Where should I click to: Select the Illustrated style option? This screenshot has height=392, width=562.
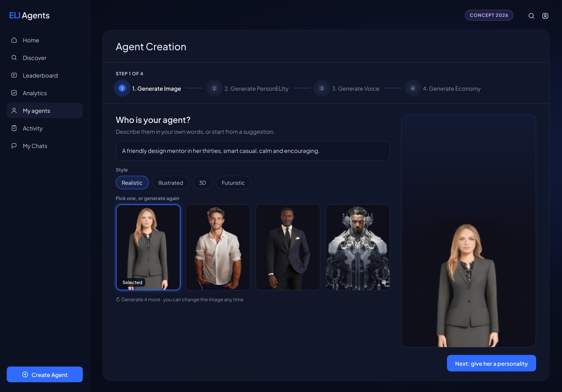tap(171, 183)
